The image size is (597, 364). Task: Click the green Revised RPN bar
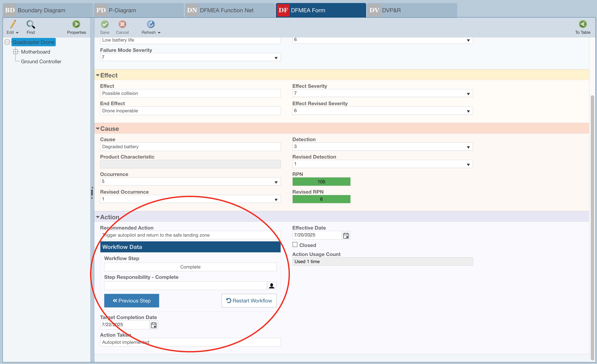pyautogui.click(x=321, y=199)
